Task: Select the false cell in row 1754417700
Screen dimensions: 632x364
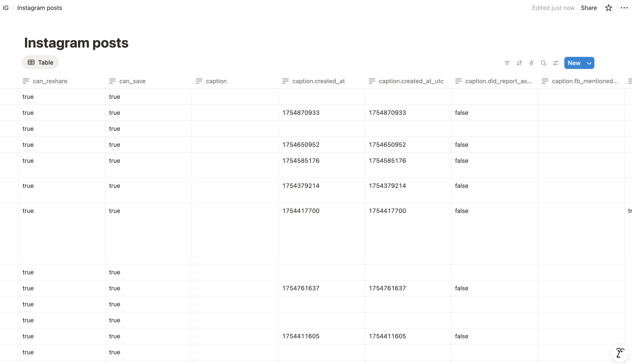Action: 495,233
